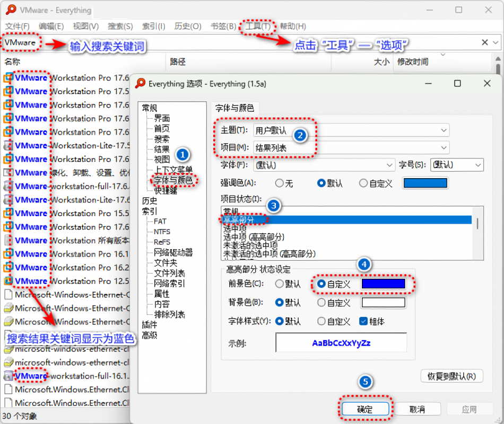Select 默认 for the accent color (强调色)
Viewport: 504px width, 424px height.
pyautogui.click(x=329, y=183)
